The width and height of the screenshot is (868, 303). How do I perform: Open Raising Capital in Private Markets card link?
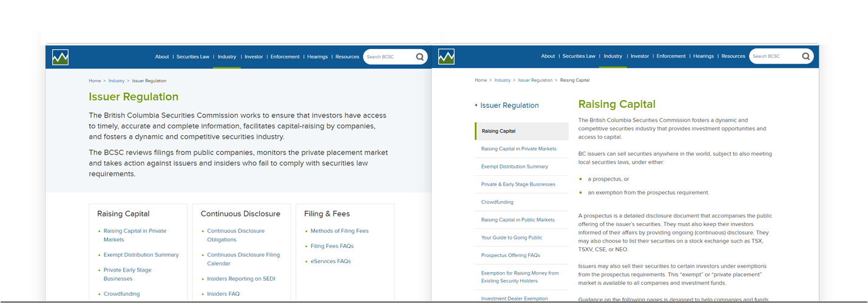(x=135, y=235)
